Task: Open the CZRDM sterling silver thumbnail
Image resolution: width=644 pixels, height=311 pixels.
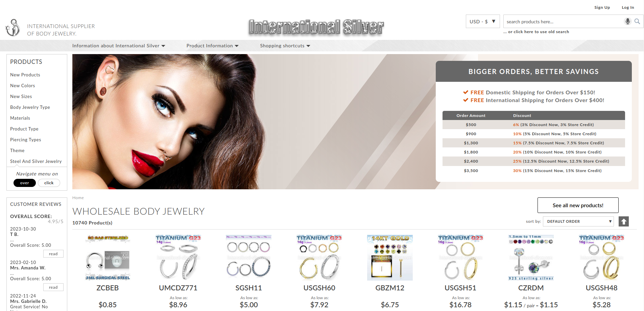Action: [531, 258]
